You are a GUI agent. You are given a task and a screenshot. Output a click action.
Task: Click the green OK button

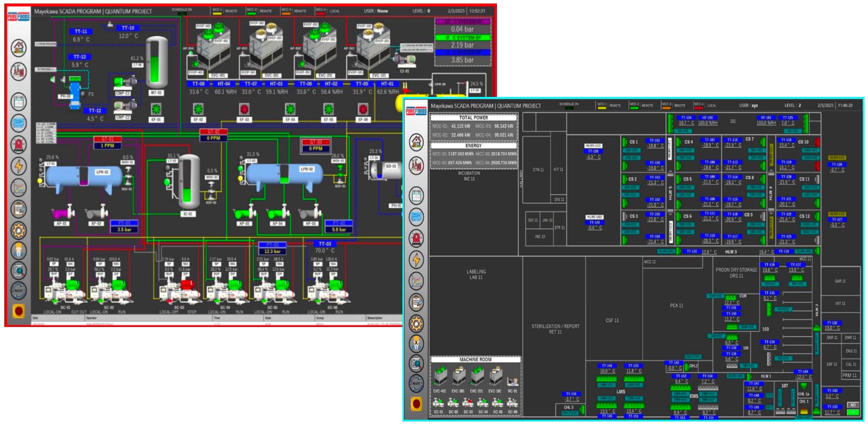(x=853, y=412)
